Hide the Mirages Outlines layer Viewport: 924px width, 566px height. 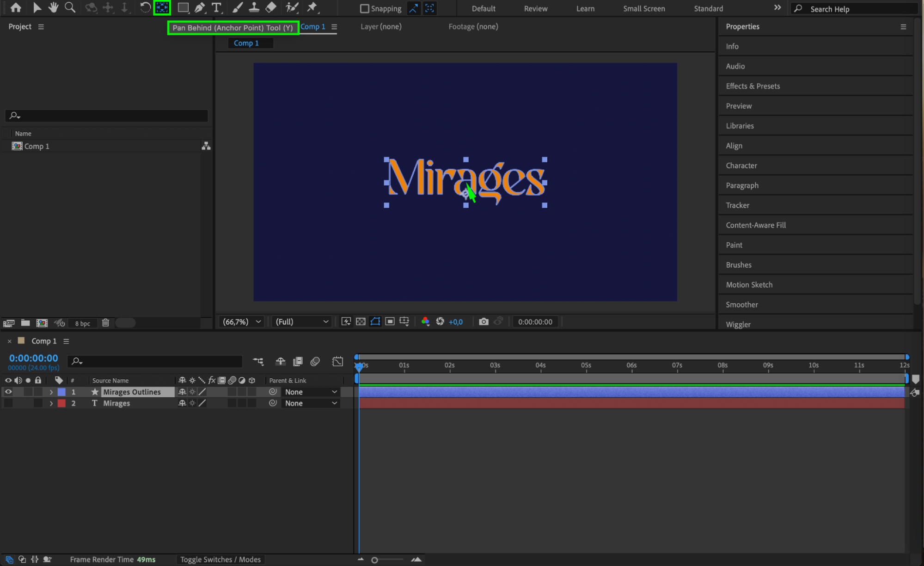(8, 392)
